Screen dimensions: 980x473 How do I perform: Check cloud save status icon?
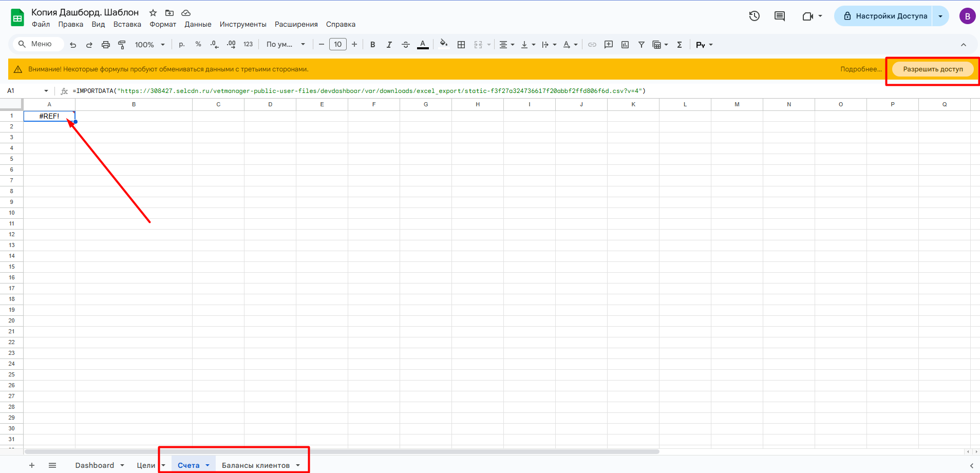pyautogui.click(x=186, y=13)
